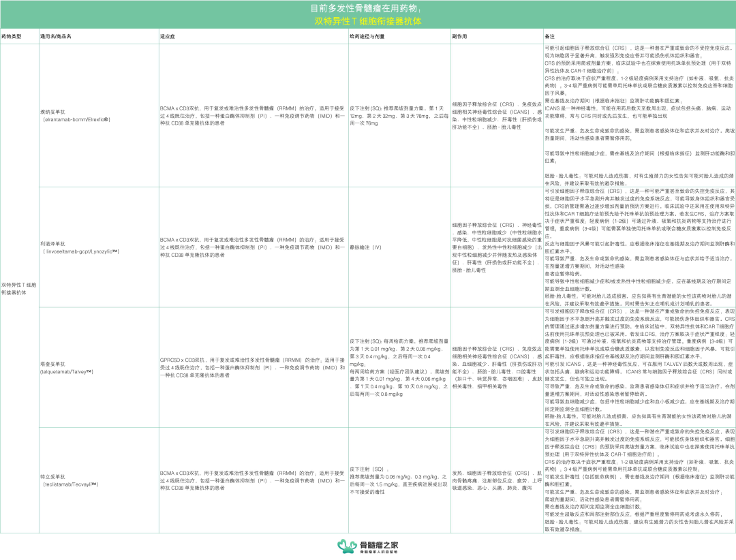
Task: Click the teclistamab dosage cell with 1.5 mg/kg
Action: click(x=399, y=480)
